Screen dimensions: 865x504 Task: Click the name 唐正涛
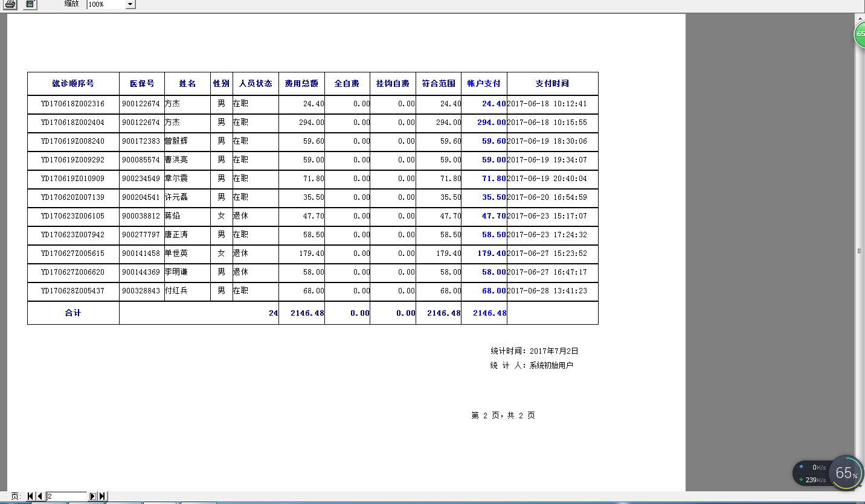pos(176,235)
